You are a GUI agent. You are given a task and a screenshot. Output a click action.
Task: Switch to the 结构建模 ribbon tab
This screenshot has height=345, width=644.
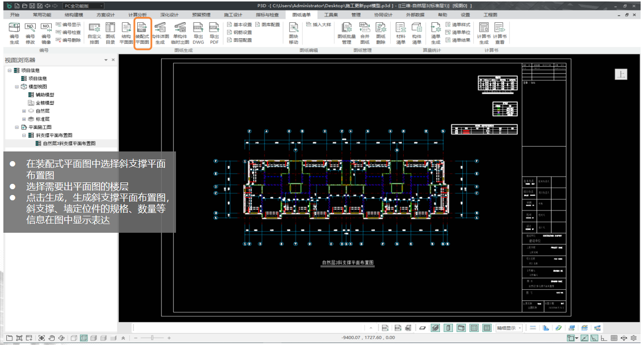click(74, 15)
